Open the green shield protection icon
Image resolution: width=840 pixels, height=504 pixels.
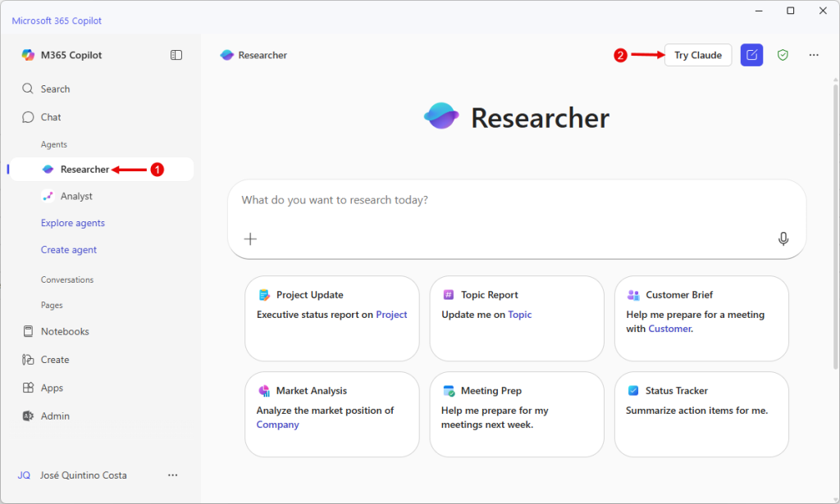[x=783, y=55]
